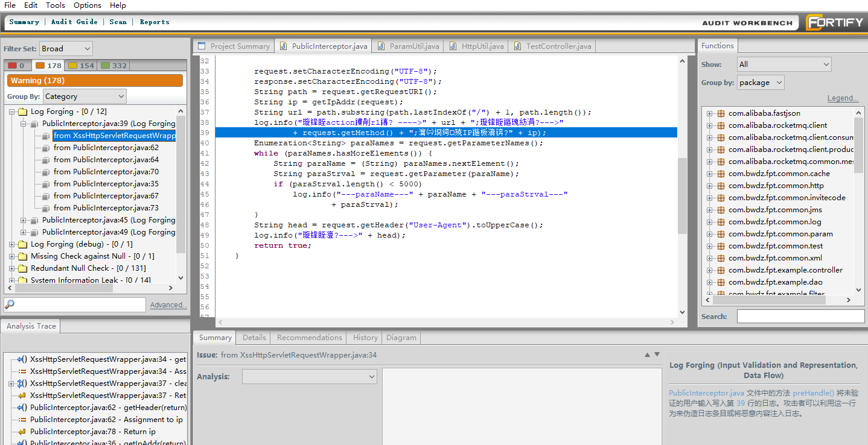Select from PublicInterceptor.java:62 item
Screen dimensions: 868x445
point(106,148)
